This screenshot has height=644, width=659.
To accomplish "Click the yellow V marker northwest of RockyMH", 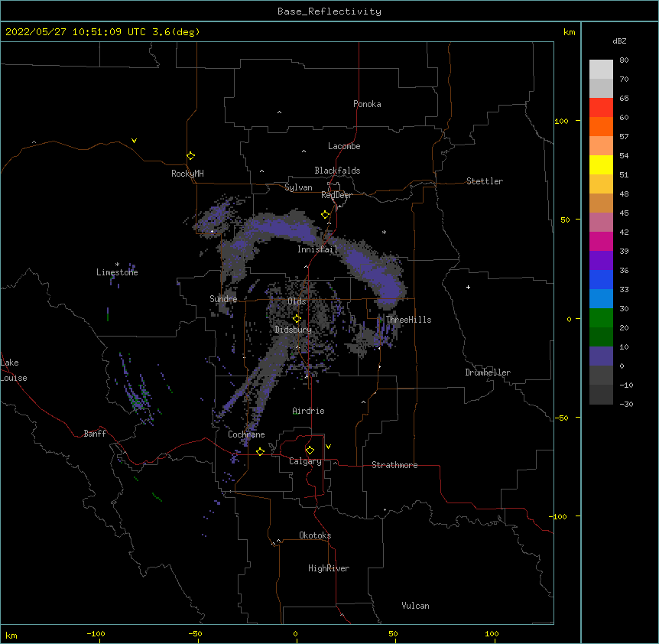I will [134, 141].
